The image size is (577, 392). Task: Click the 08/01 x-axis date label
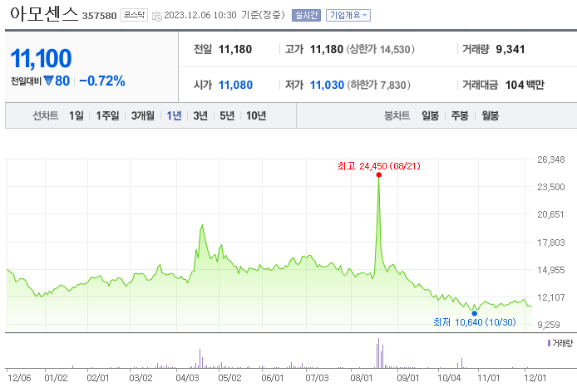pos(362,378)
